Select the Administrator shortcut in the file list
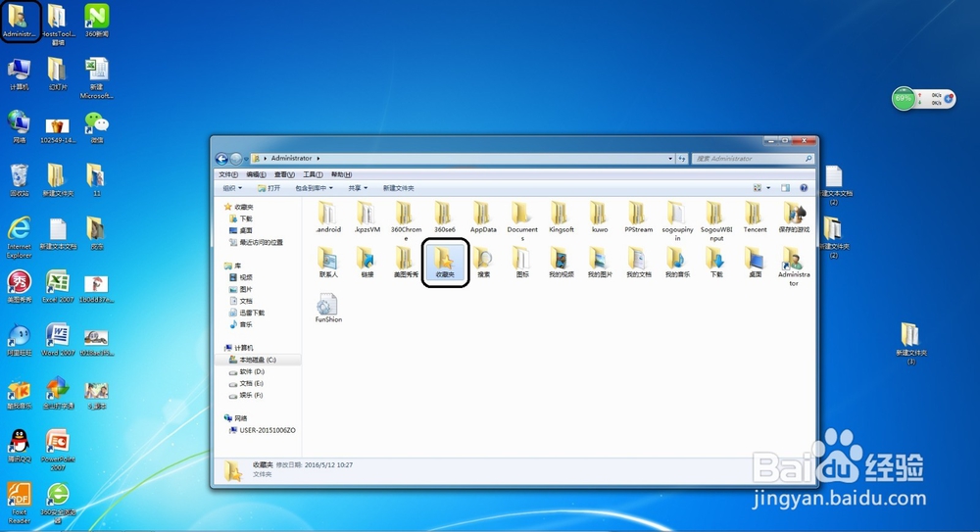The width and height of the screenshot is (980, 532). click(793, 266)
